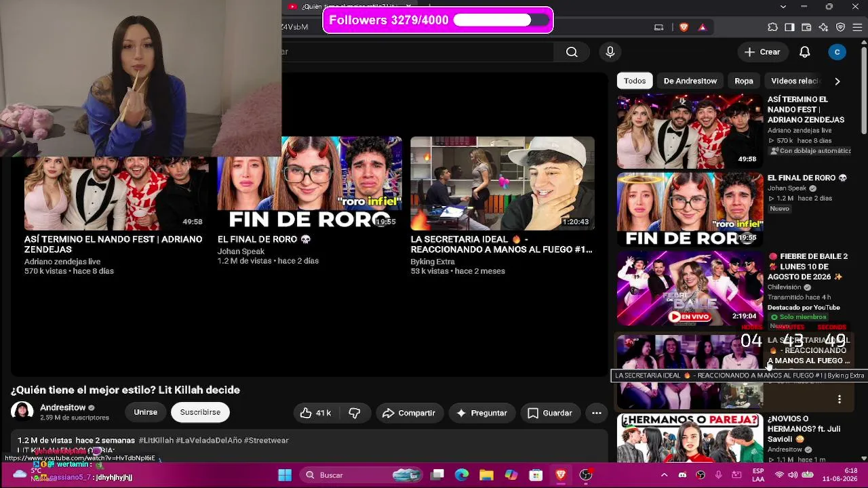Click the Unirse membership button
This screenshot has height=488, width=868.
(145, 412)
